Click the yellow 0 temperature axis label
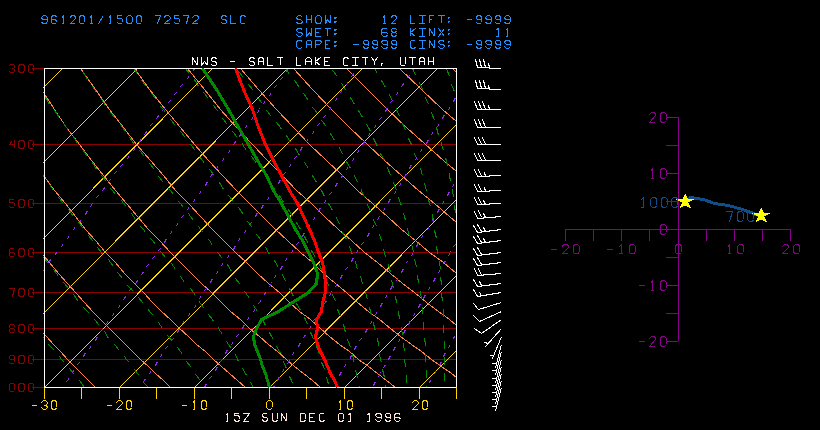This screenshot has width=820, height=430. coord(269,405)
